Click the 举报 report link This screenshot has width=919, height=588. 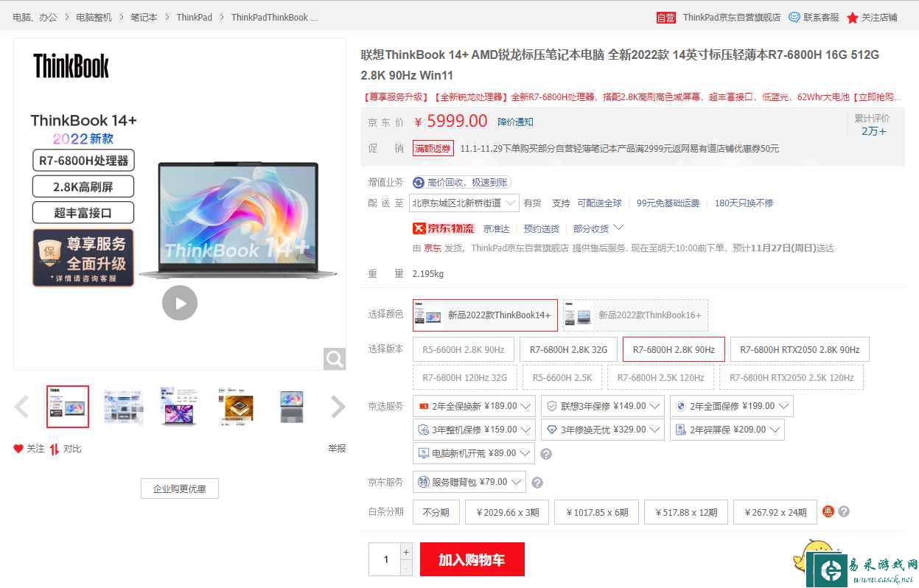337,448
